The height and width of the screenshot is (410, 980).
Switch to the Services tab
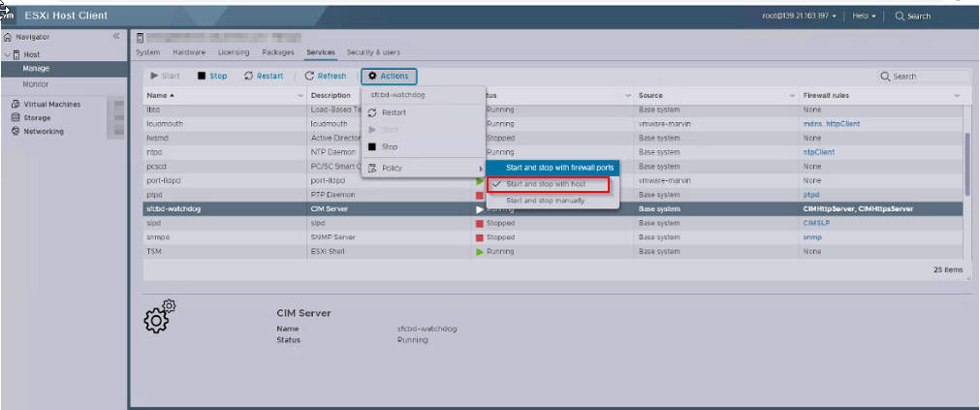click(x=321, y=52)
